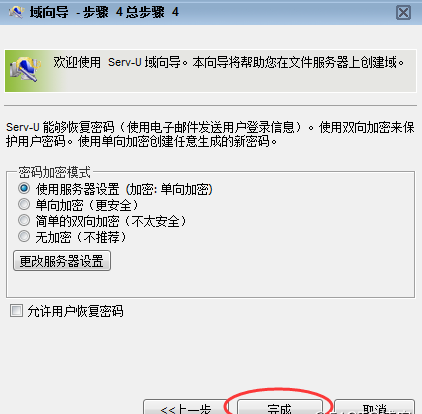The height and width of the screenshot is (414, 422).
Task: Cancel the wizard with the 取消 button
Action: pos(374,407)
